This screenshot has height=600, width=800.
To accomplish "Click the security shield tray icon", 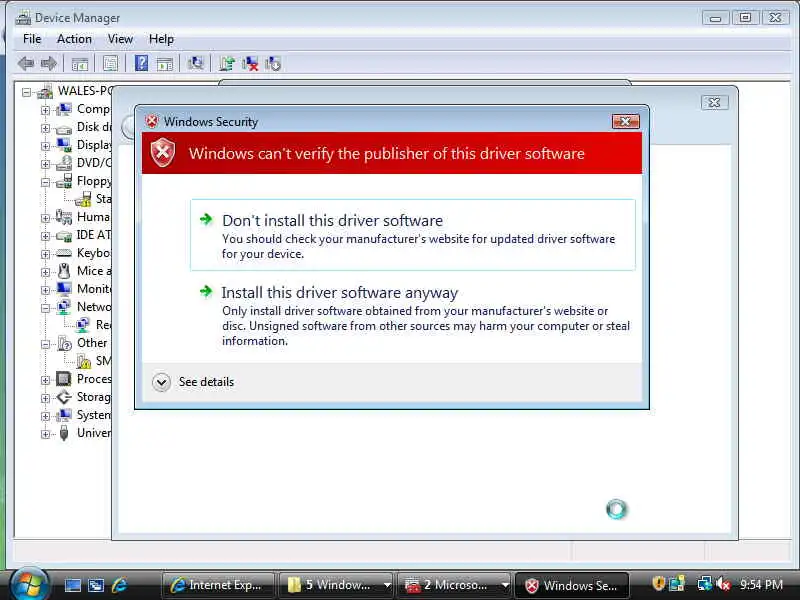I will pos(658,584).
